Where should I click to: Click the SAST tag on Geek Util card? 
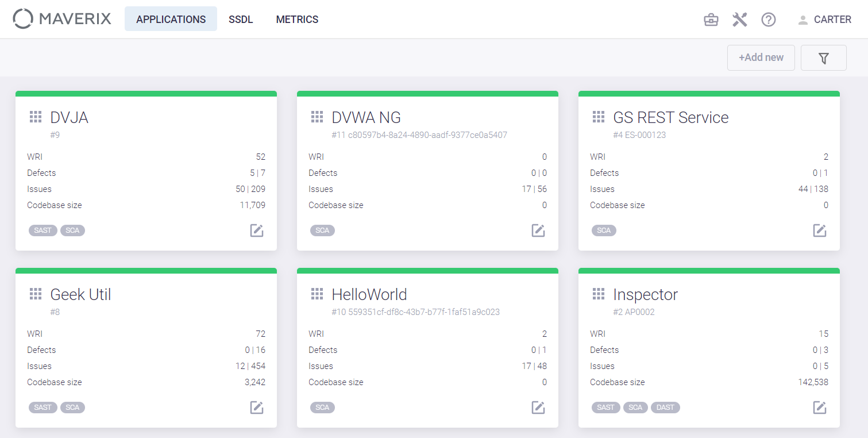click(43, 408)
